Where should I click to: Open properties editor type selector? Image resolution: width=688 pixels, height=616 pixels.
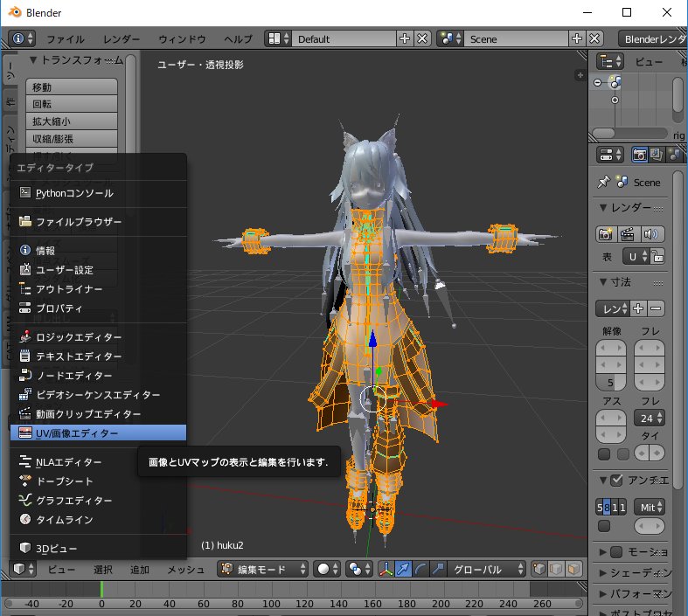(x=609, y=155)
